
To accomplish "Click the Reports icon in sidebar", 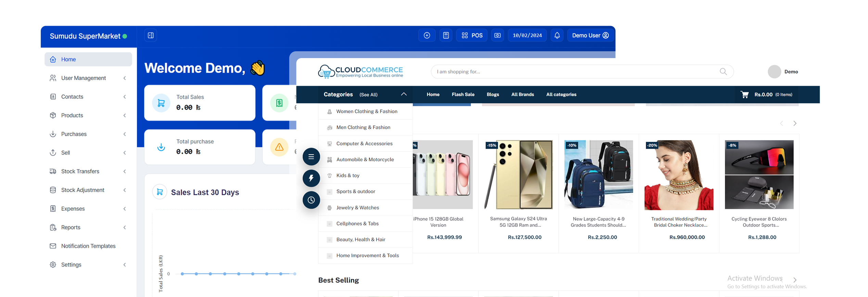I will click(x=53, y=227).
